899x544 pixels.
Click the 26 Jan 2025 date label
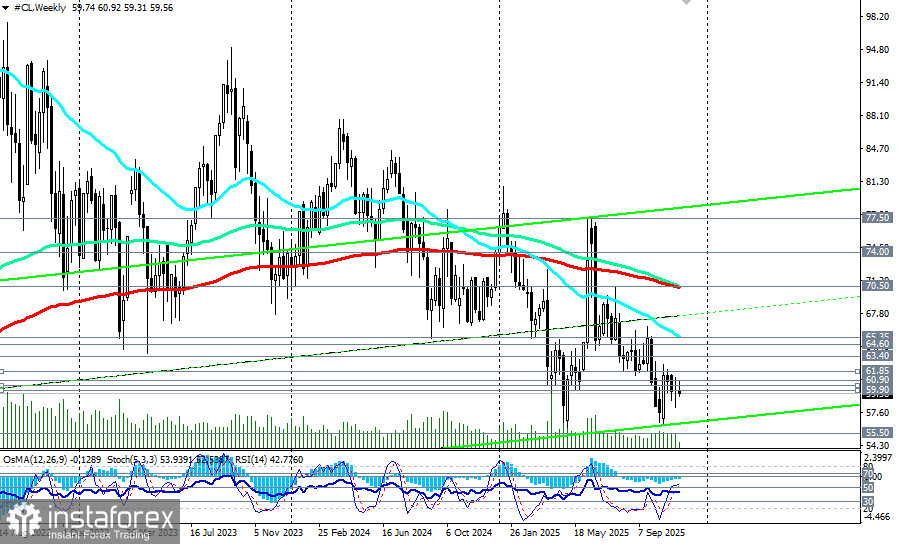(x=534, y=533)
